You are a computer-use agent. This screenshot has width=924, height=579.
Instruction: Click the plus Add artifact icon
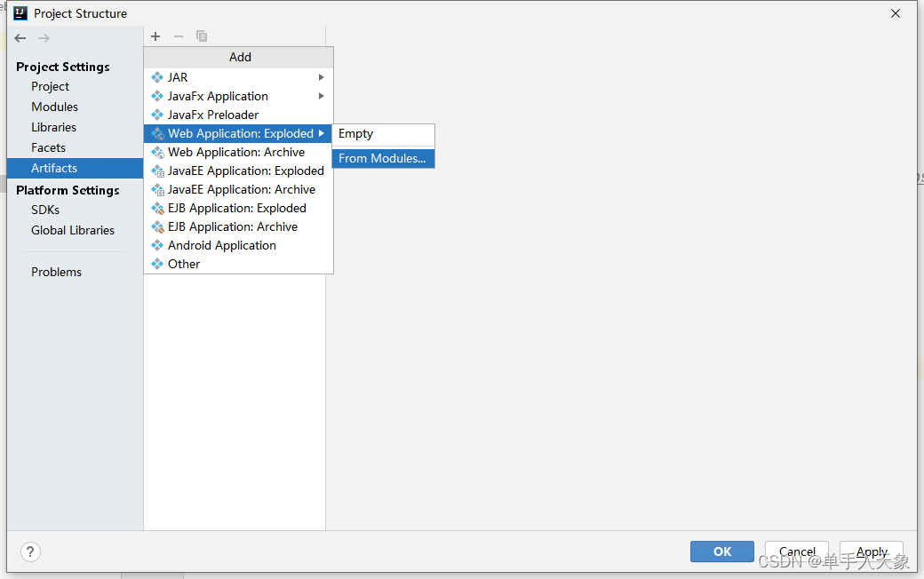tap(155, 36)
